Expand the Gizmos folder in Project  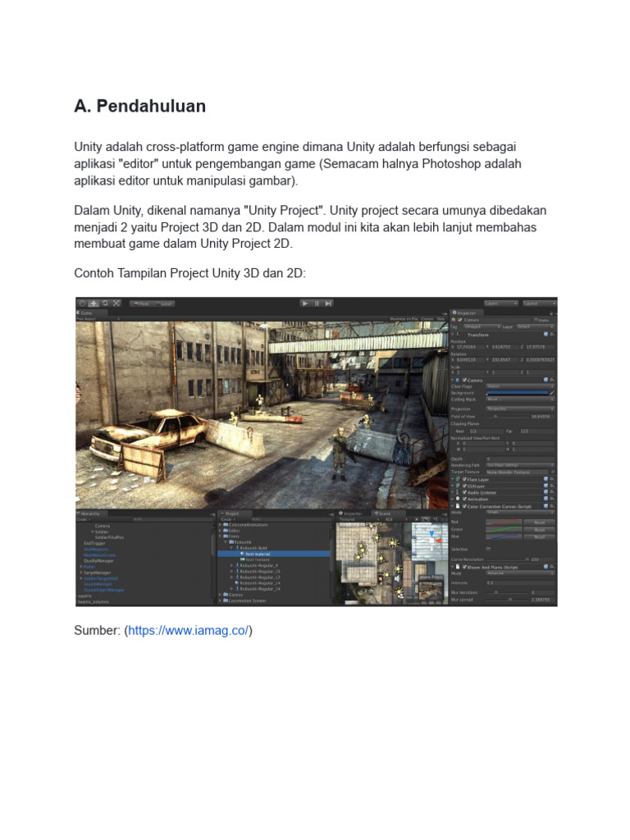pyautogui.click(x=220, y=595)
